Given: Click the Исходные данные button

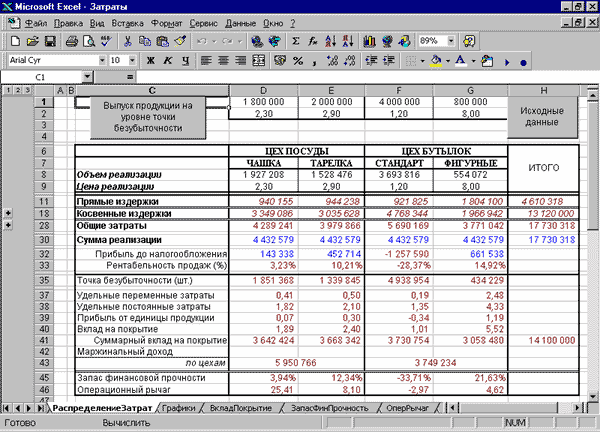Looking at the screenshot, I should pos(542,117).
